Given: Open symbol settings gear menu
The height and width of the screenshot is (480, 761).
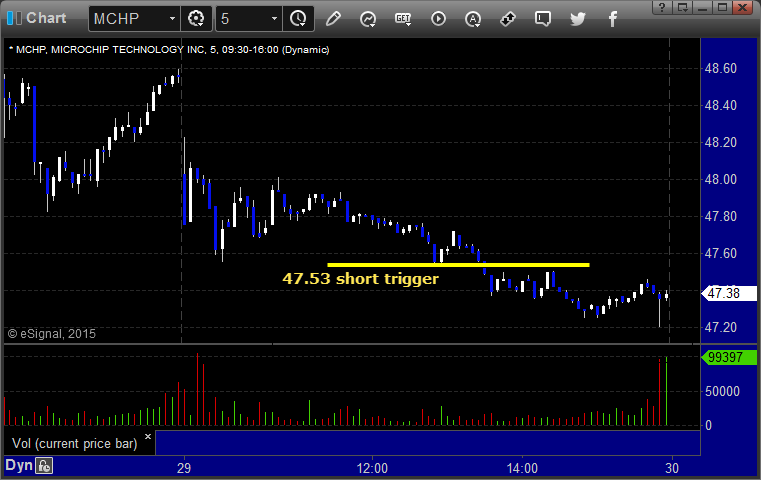Looking at the screenshot, I should 196,19.
